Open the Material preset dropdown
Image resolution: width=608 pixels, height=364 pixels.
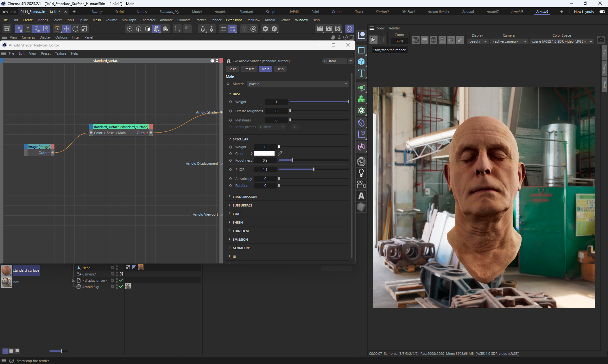click(x=298, y=84)
